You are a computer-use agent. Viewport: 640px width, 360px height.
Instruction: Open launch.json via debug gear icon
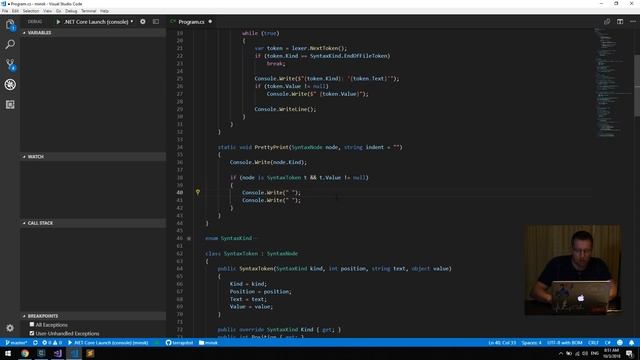pos(143,22)
